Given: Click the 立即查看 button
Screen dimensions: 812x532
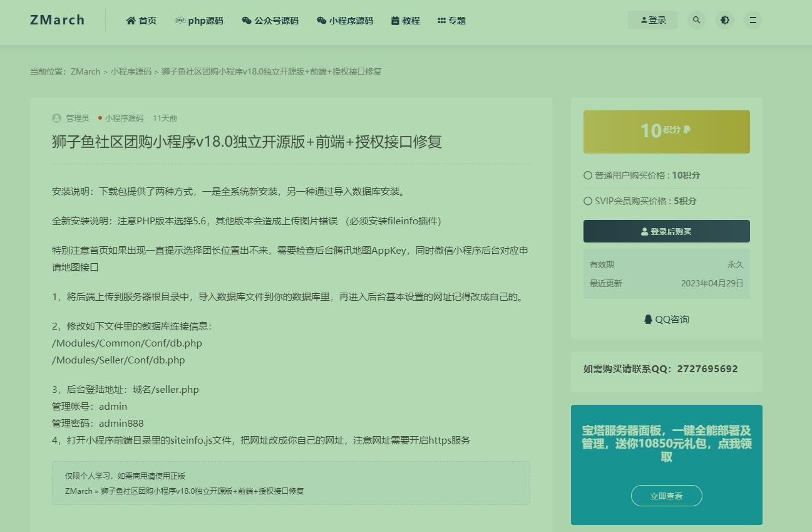Looking at the screenshot, I should click(666, 496).
